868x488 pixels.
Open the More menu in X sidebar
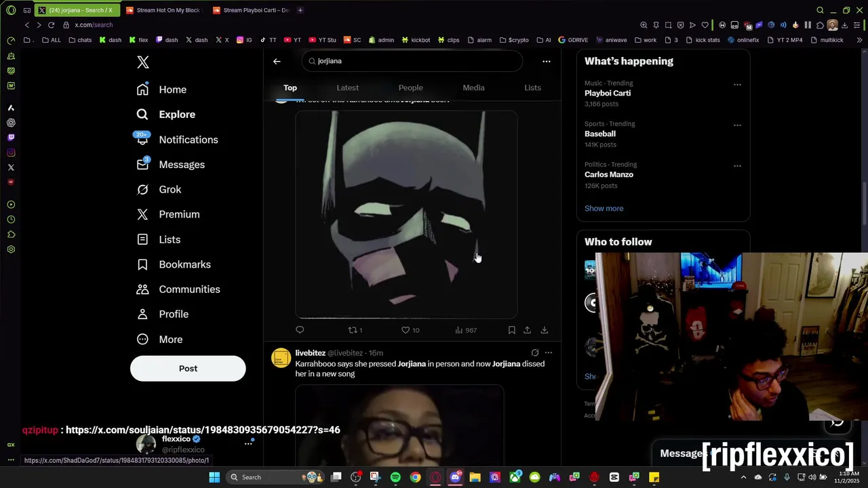[x=160, y=340]
